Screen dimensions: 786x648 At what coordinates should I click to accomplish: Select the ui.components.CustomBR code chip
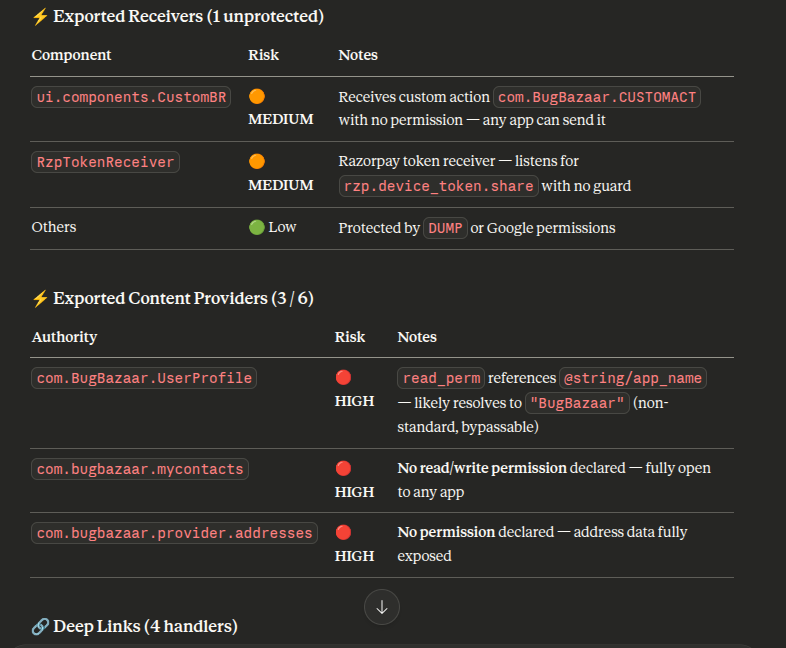[x=132, y=97]
